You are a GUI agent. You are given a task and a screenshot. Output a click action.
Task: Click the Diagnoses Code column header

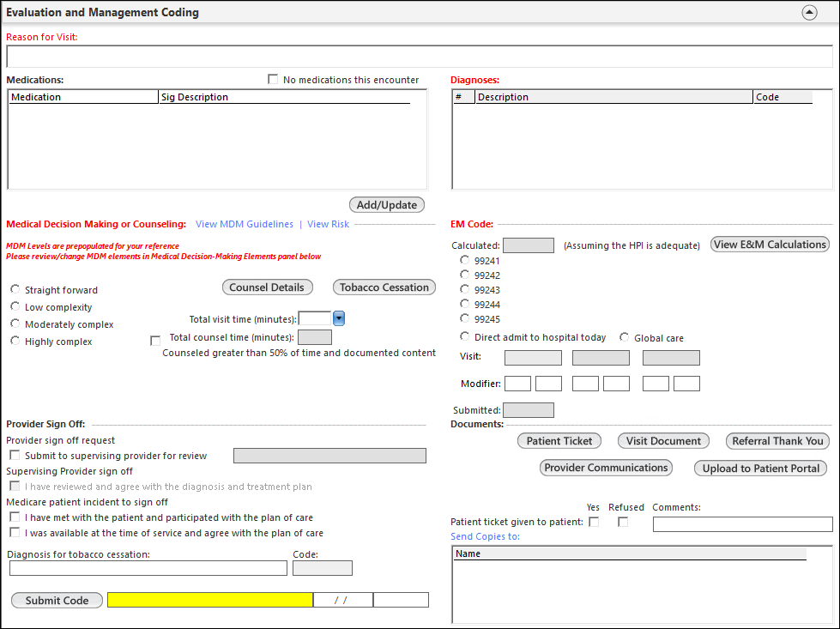[783, 97]
